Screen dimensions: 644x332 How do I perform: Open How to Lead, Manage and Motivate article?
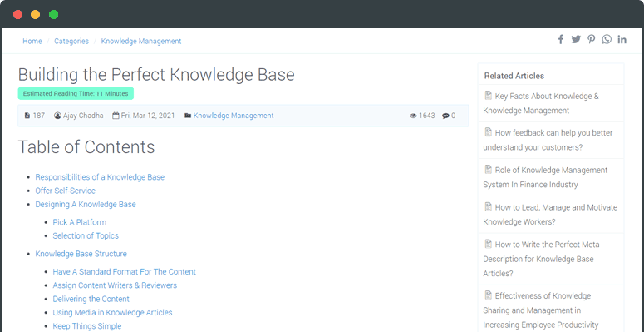coord(550,215)
